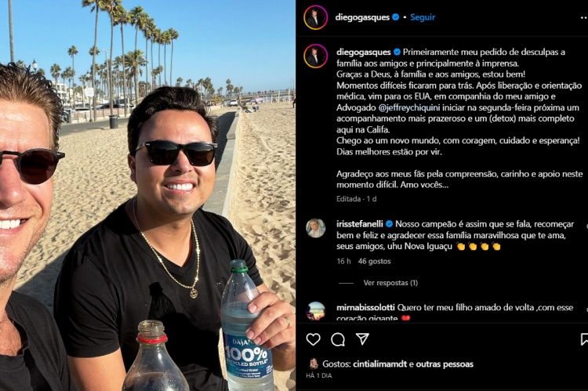This screenshot has width=588, height=391.
Task: Click the beach selfie photo
Action: 147,195
